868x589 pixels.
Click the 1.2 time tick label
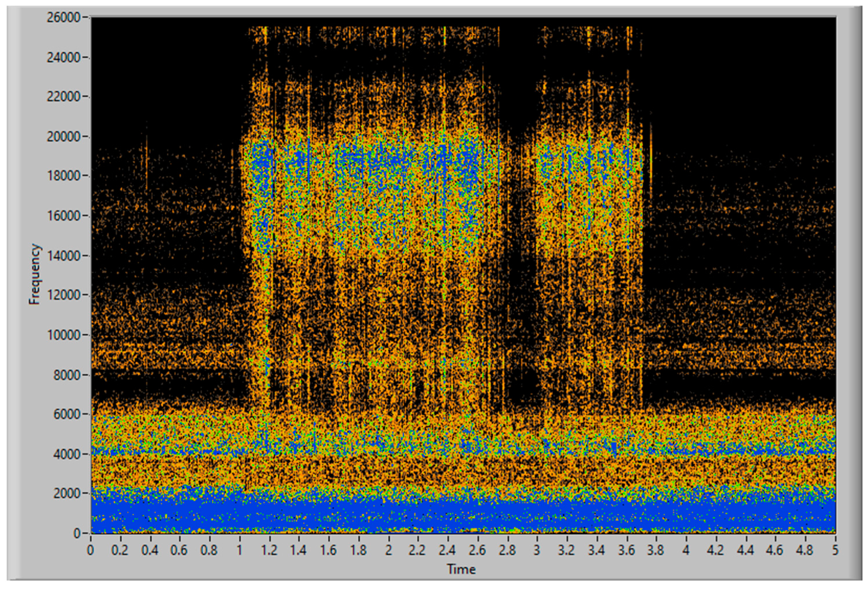(269, 551)
